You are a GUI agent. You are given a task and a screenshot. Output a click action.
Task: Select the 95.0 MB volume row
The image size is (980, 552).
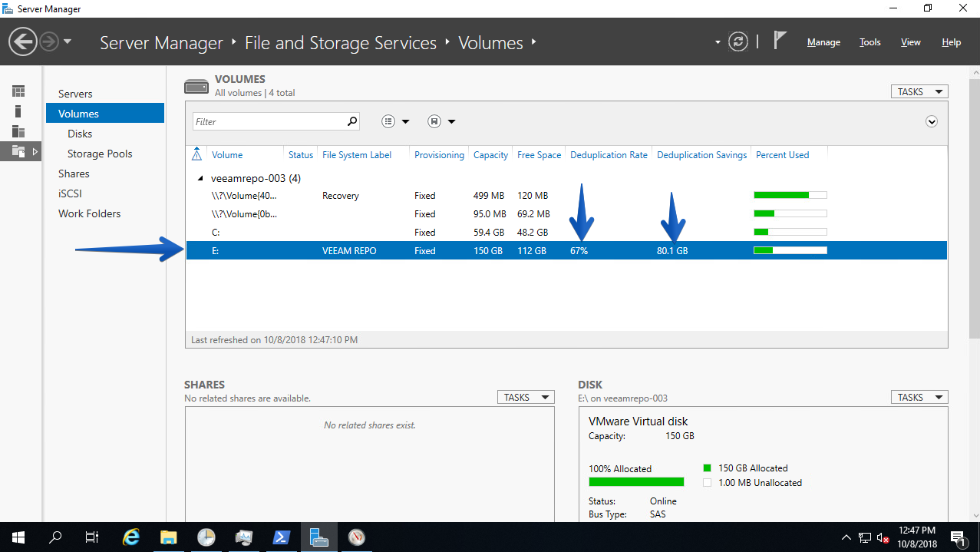coord(566,214)
